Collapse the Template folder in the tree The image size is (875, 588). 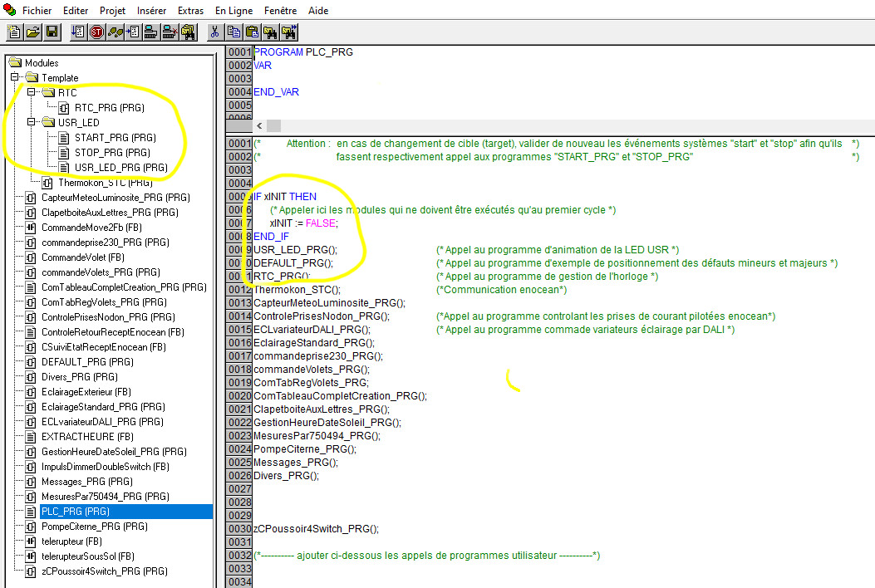click(x=14, y=78)
